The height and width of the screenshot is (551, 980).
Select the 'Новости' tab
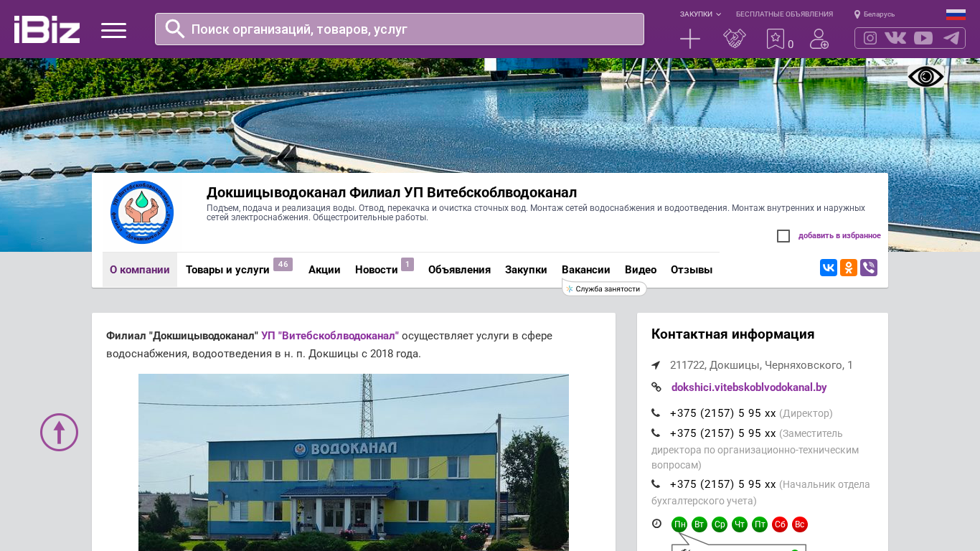pyautogui.click(x=377, y=270)
